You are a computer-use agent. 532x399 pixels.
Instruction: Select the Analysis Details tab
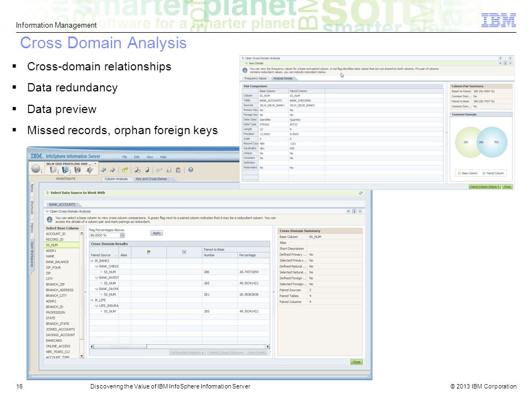pos(283,78)
